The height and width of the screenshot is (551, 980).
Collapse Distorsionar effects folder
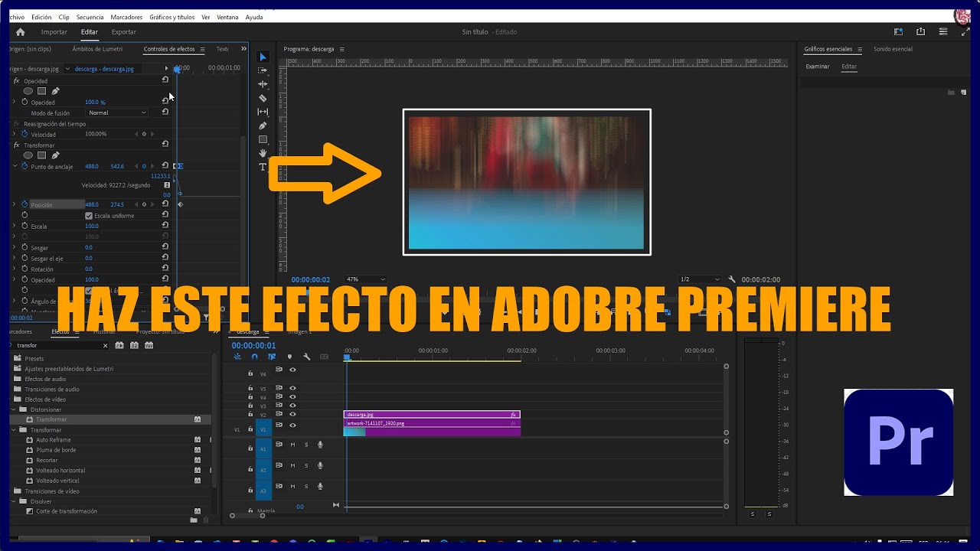click(x=14, y=409)
